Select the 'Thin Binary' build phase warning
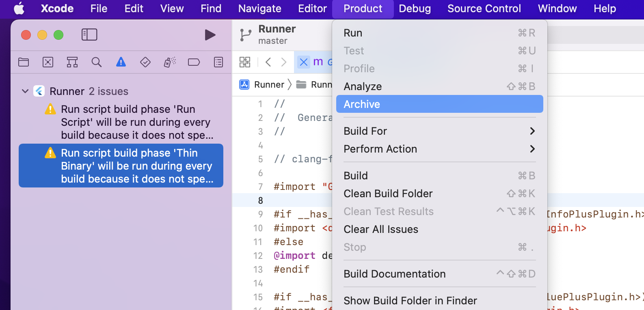The image size is (644, 310). point(121,166)
